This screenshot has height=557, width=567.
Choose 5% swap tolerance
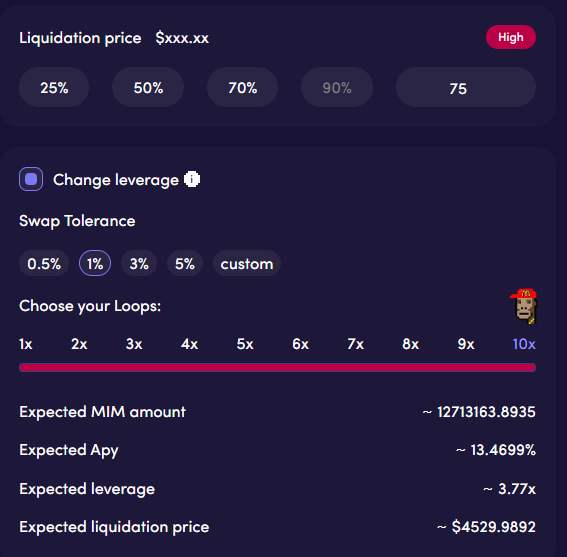[185, 263]
